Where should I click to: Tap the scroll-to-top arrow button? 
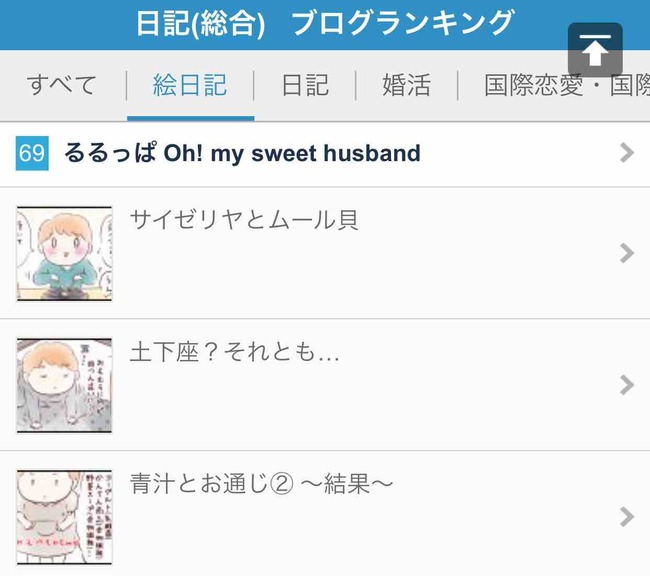(x=595, y=50)
